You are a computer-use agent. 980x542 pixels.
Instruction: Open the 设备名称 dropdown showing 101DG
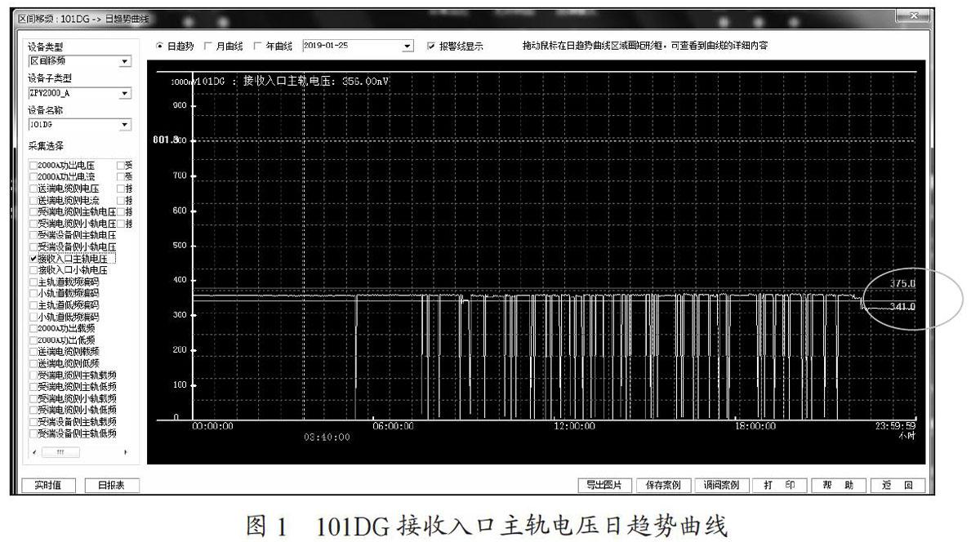click(124, 125)
